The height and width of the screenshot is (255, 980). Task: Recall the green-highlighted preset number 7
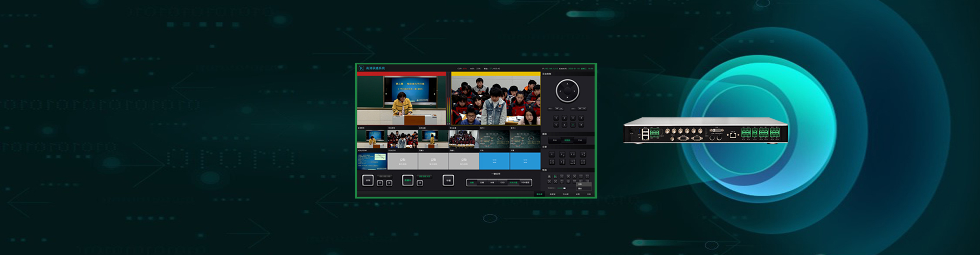tap(573, 124)
